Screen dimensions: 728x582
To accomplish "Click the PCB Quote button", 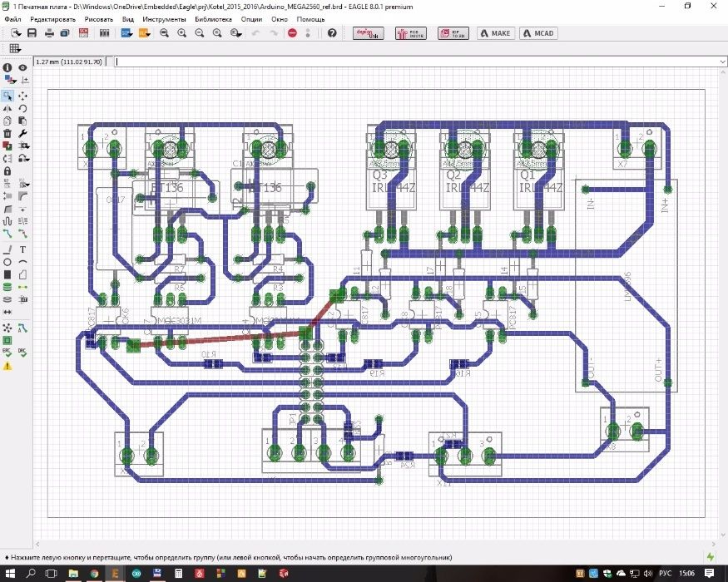I will [x=411, y=33].
